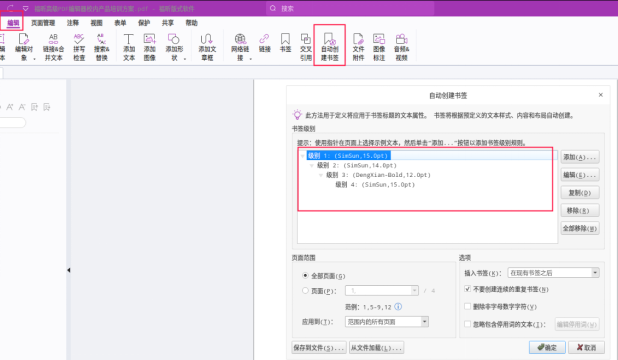The height and width of the screenshot is (360, 618).
Task: Click the 添加(A)... button
Action: [x=580, y=157]
